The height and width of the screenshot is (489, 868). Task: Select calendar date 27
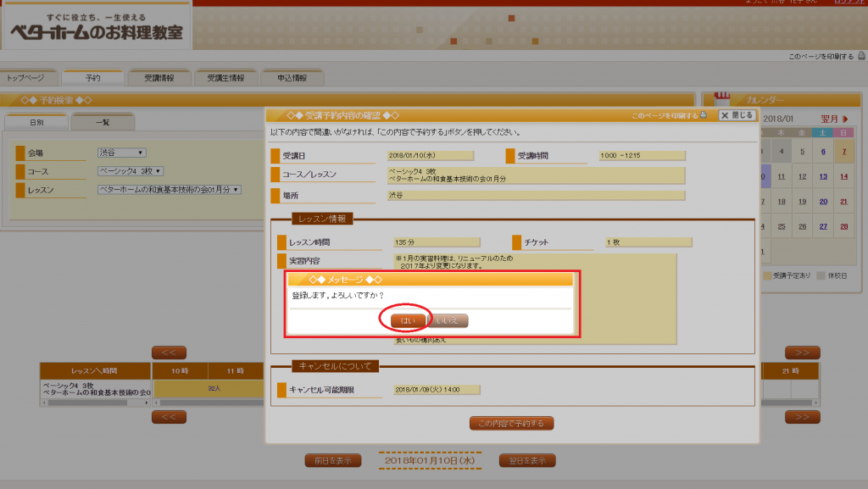pos(823,226)
